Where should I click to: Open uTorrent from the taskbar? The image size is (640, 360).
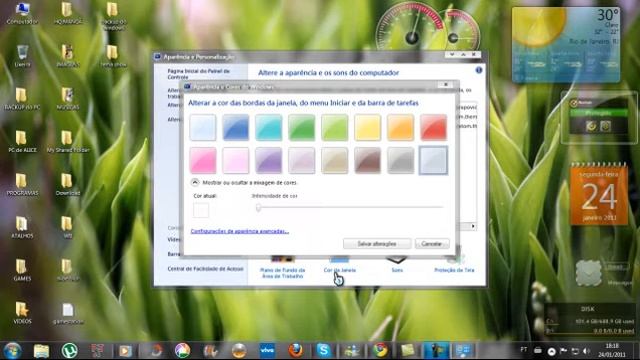click(x=70, y=351)
